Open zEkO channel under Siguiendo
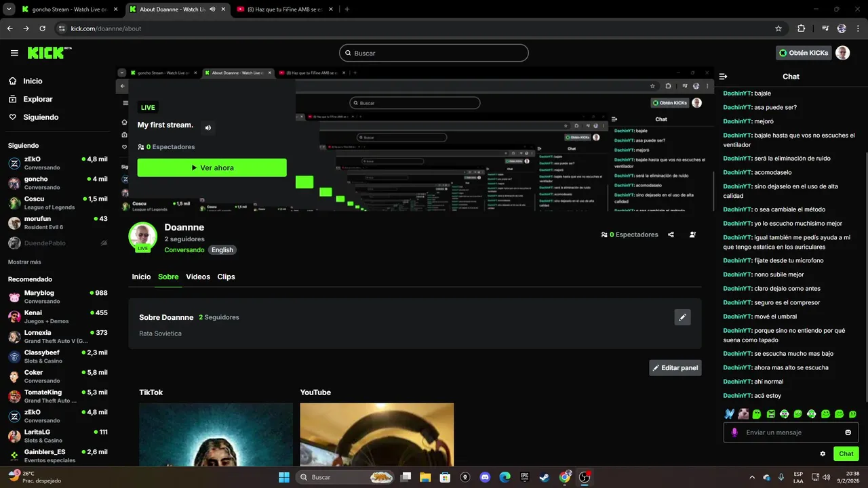Viewport: 868px width, 488px height. [58, 163]
